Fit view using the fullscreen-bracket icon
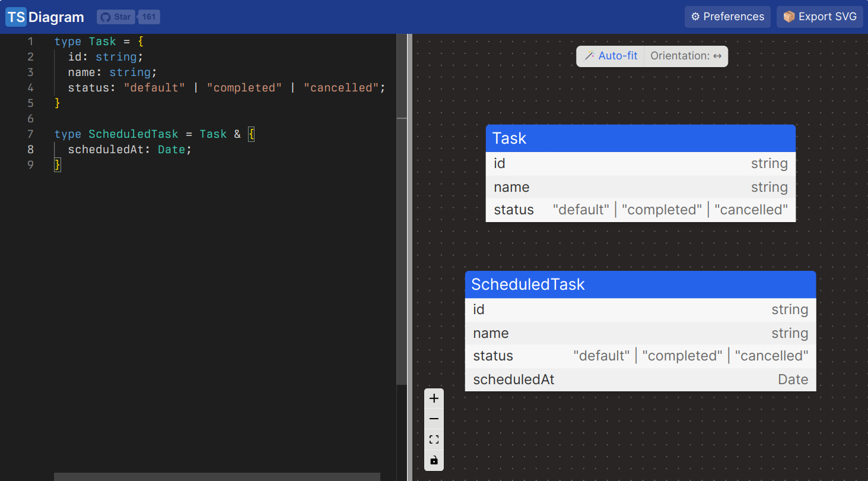Screen dimensions: 868x481 (434, 439)
